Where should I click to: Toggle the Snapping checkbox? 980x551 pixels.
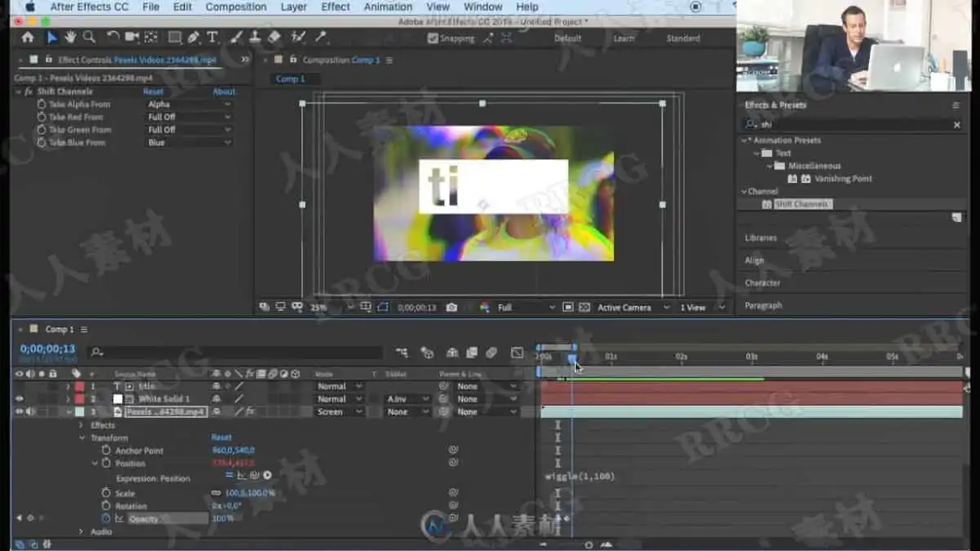click(x=433, y=38)
